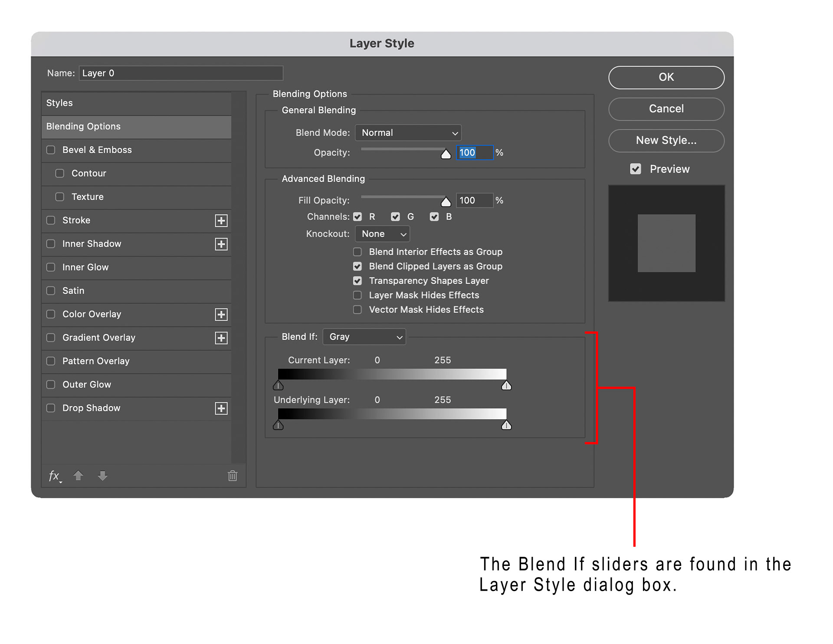The image size is (833, 644).
Task: Click plus icon beside Gradient Overlay
Action: (221, 338)
